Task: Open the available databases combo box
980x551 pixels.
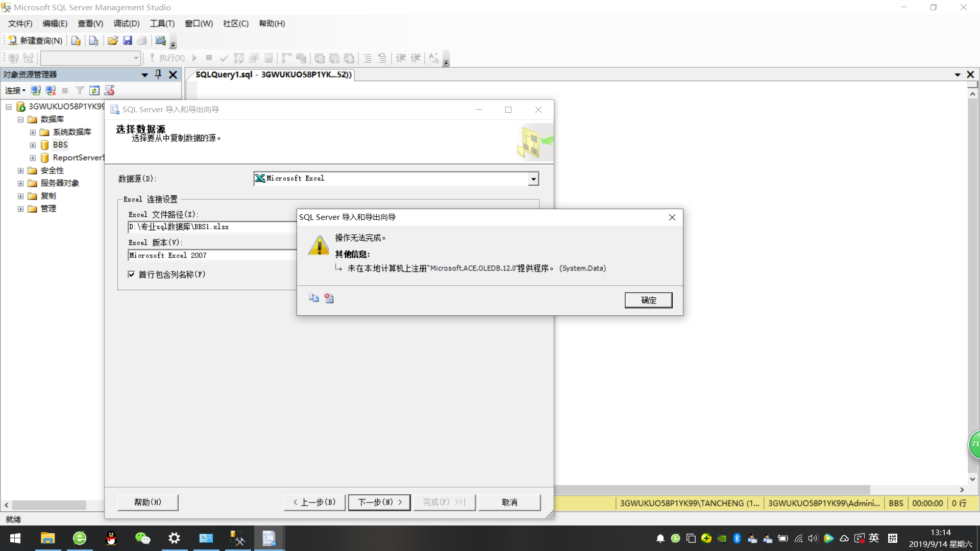Action: 90,58
